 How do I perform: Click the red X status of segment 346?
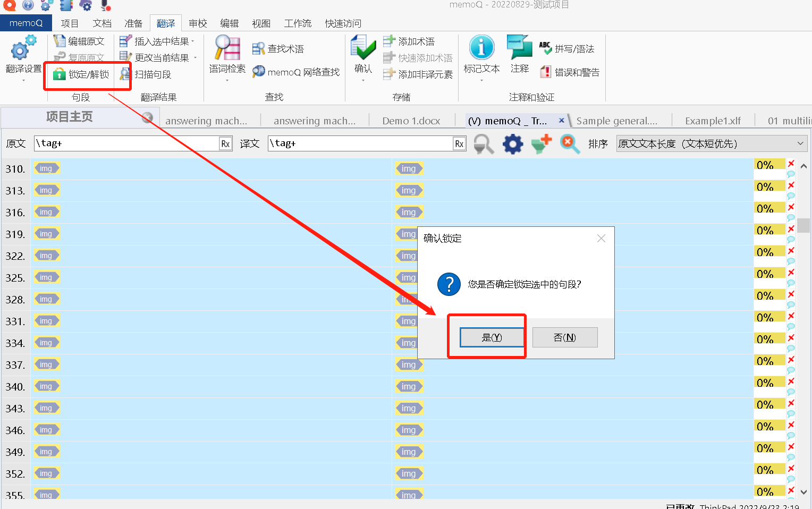coord(791,425)
